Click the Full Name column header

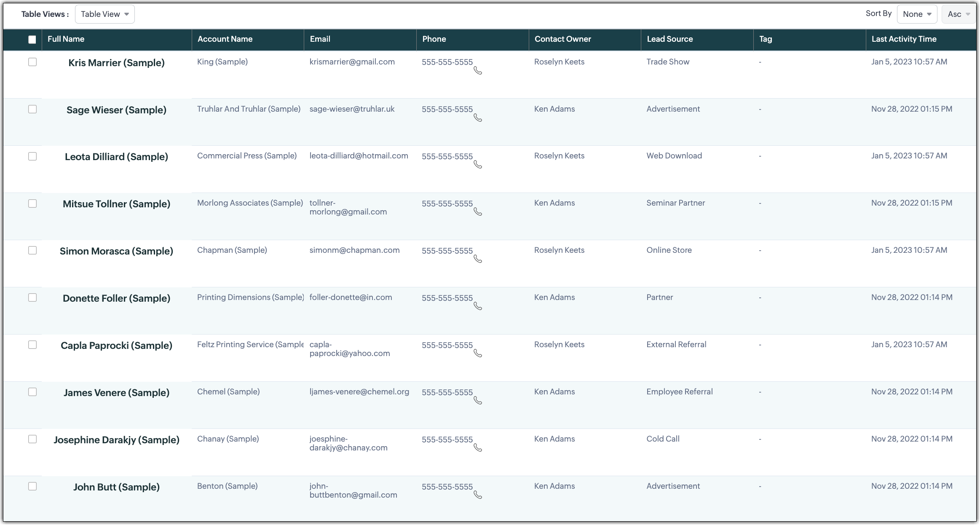[66, 39]
